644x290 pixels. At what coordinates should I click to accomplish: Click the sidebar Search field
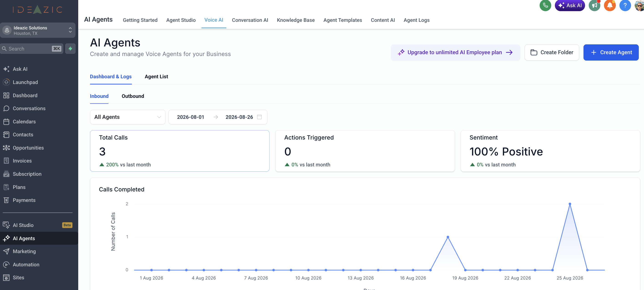32,48
